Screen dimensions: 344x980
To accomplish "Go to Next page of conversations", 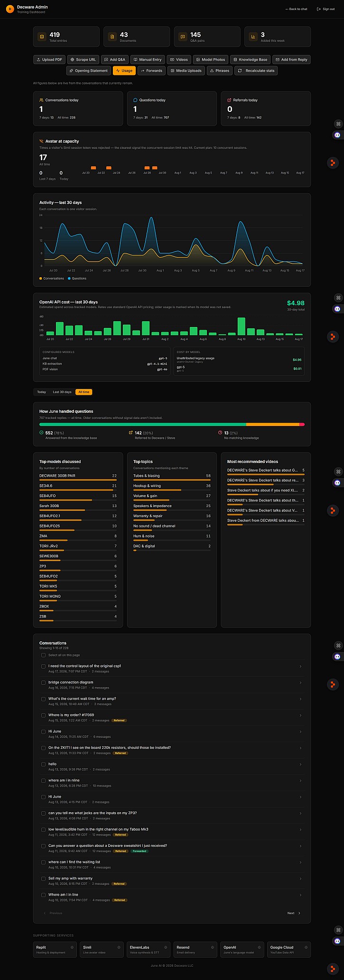I will point(294,913).
